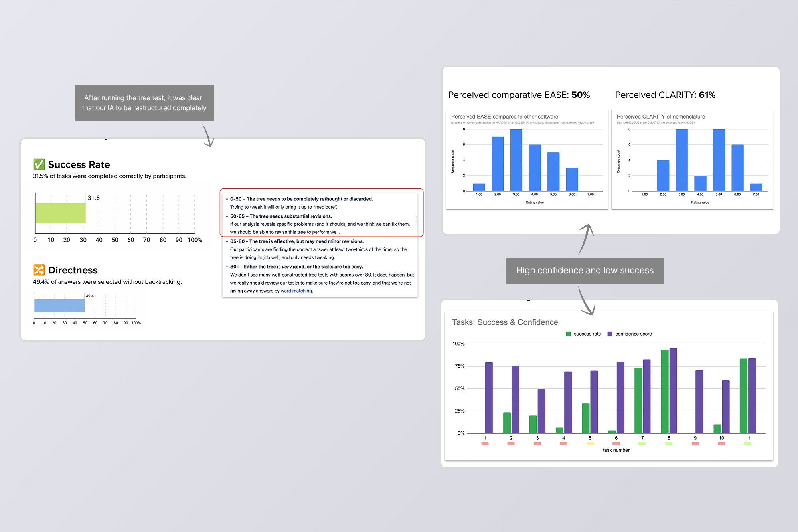The image size is (798, 532).
Task: Select the "High confidence and low success" label
Action: point(585,271)
